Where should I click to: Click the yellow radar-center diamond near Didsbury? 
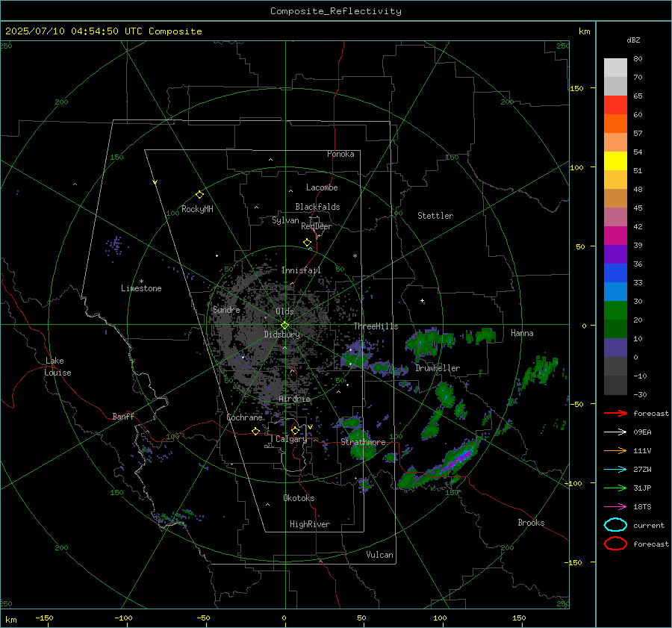(284, 326)
